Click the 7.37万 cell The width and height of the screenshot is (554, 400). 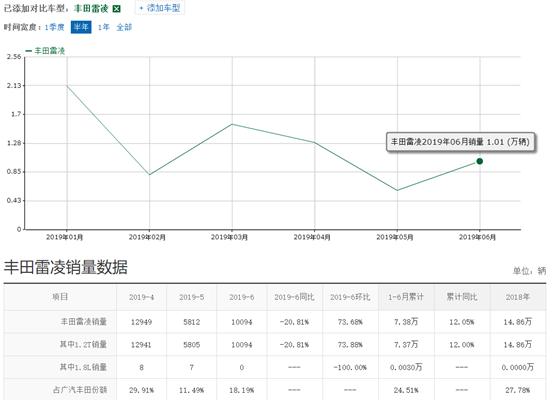(406, 345)
